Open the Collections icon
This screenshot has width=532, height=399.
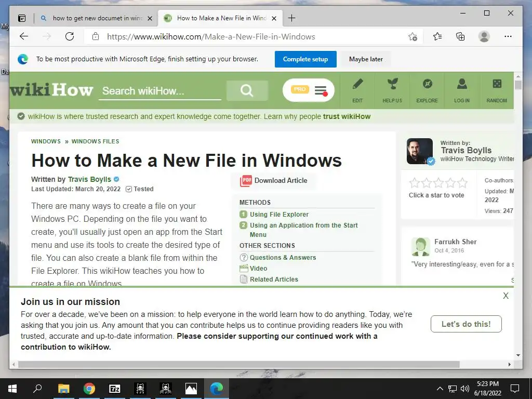coord(460,36)
